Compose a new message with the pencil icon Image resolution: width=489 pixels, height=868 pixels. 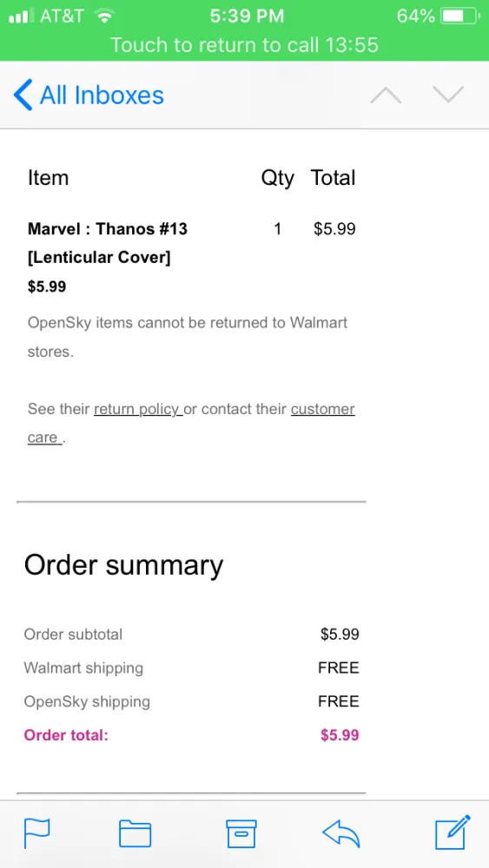click(453, 832)
